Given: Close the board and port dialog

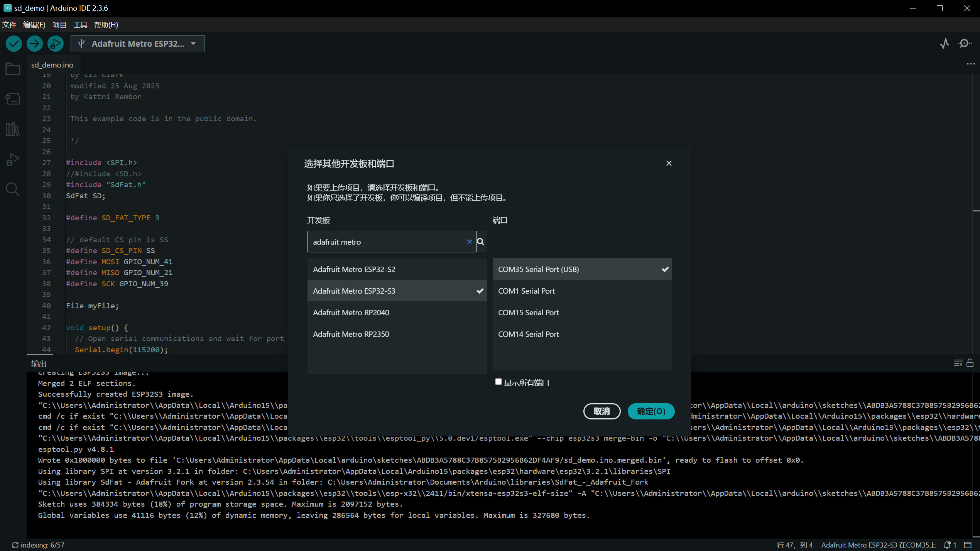Looking at the screenshot, I should (669, 163).
